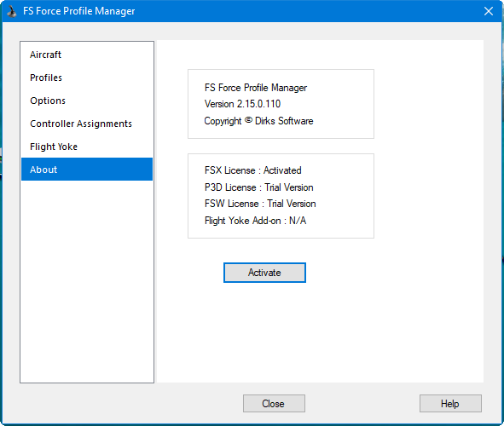Screen dimensions: 504x426
Task: Select the highlighted About item
Action: (87, 170)
